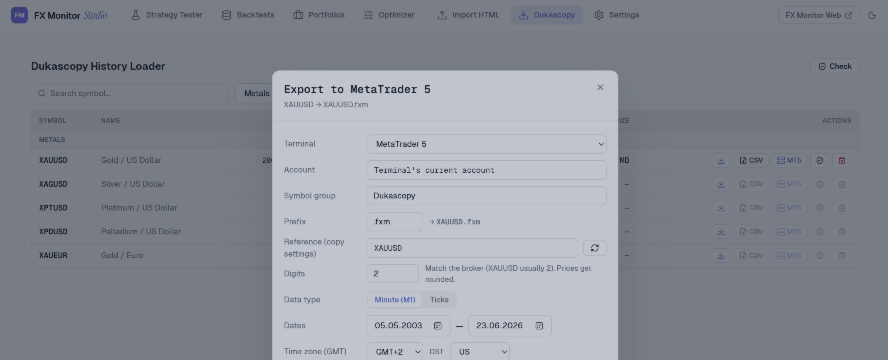Click the verify shield icon in XPDUSD row

(819, 232)
